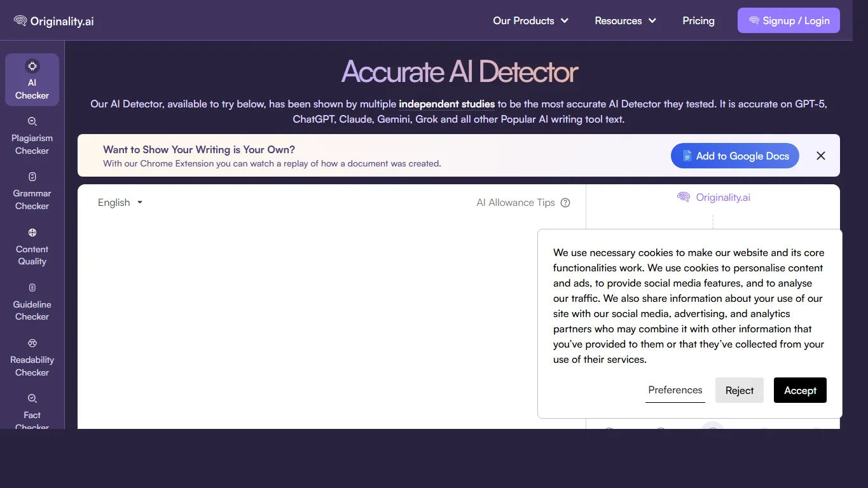
Task: Click the Signup / Login button
Action: [789, 20]
